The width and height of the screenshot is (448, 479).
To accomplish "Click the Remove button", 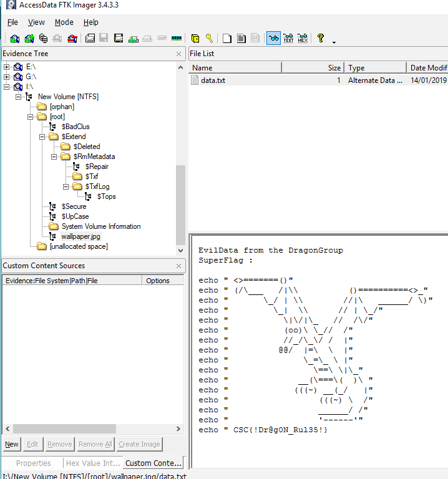I will [x=60, y=444].
